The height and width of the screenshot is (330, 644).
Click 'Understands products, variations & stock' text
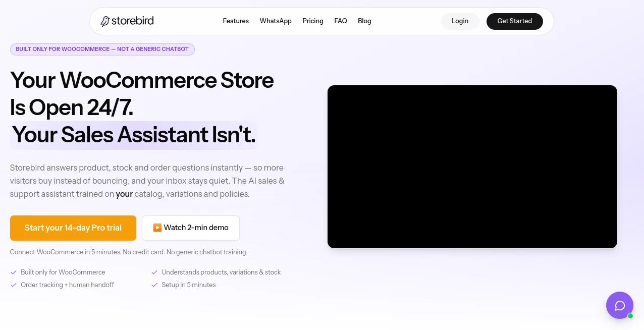tap(221, 272)
